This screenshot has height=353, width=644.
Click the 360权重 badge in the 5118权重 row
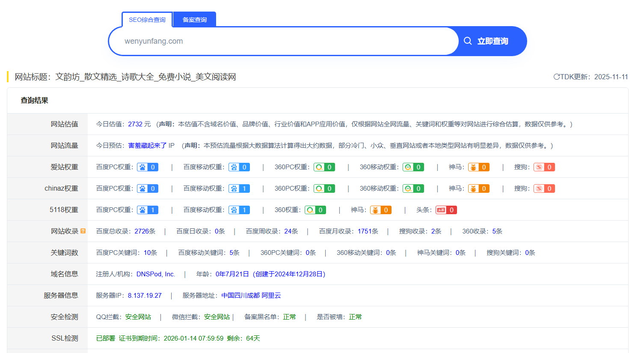[x=315, y=209]
